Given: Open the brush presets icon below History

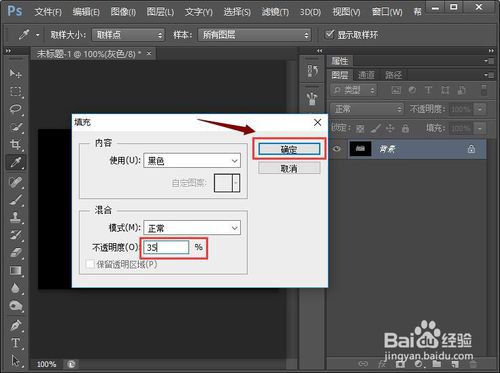Looking at the screenshot, I should coord(313,99).
